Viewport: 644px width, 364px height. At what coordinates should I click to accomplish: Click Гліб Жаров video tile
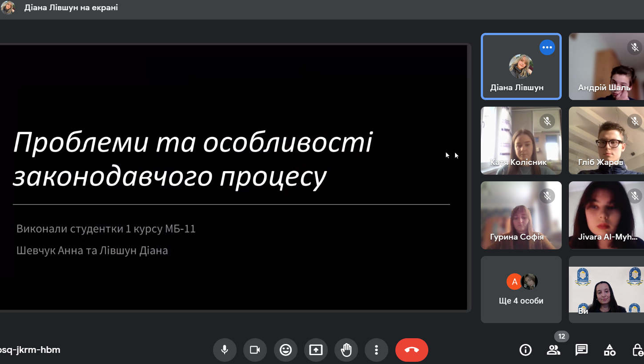tap(606, 140)
